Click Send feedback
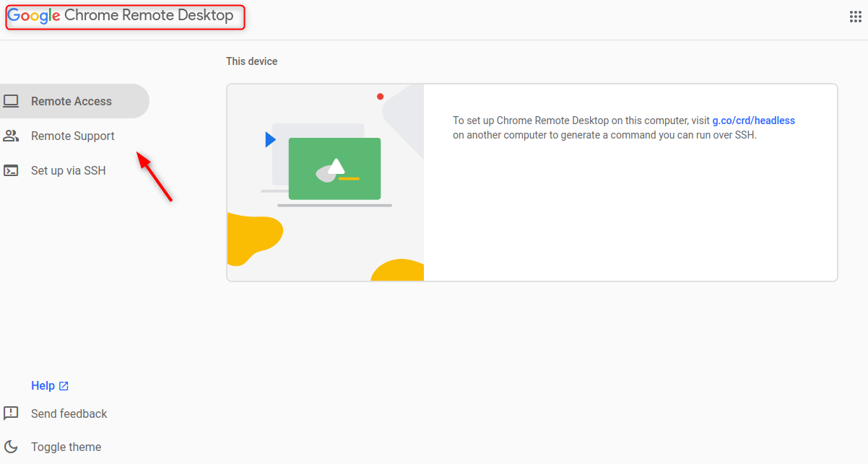Screen dimensions: 868x464 [69, 413]
